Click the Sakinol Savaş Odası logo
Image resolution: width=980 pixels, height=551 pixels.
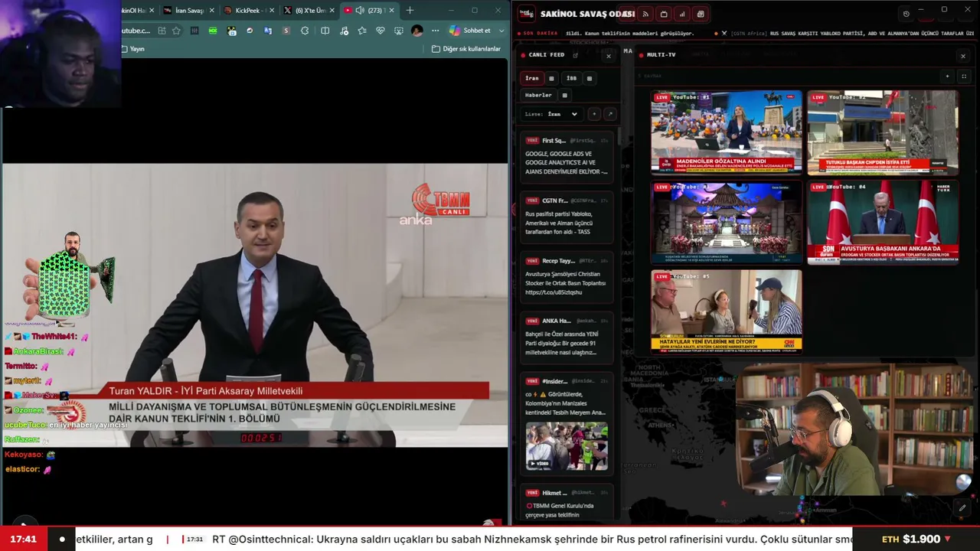(527, 14)
